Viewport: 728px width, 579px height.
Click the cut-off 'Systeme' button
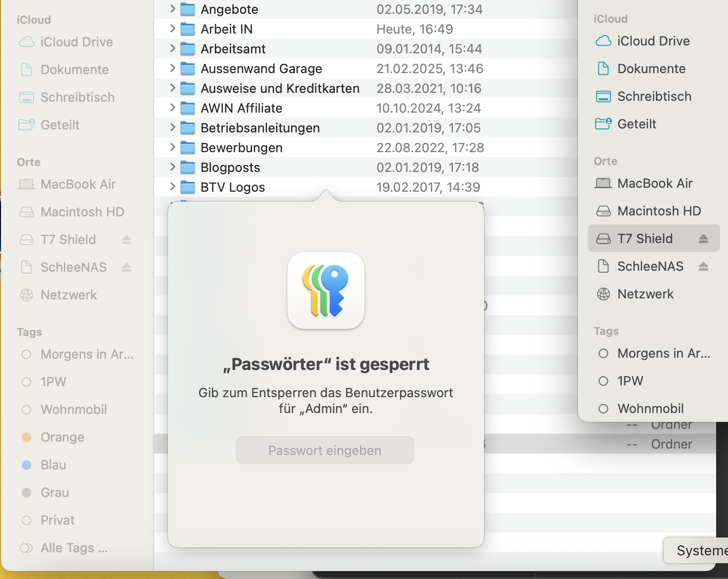696,550
